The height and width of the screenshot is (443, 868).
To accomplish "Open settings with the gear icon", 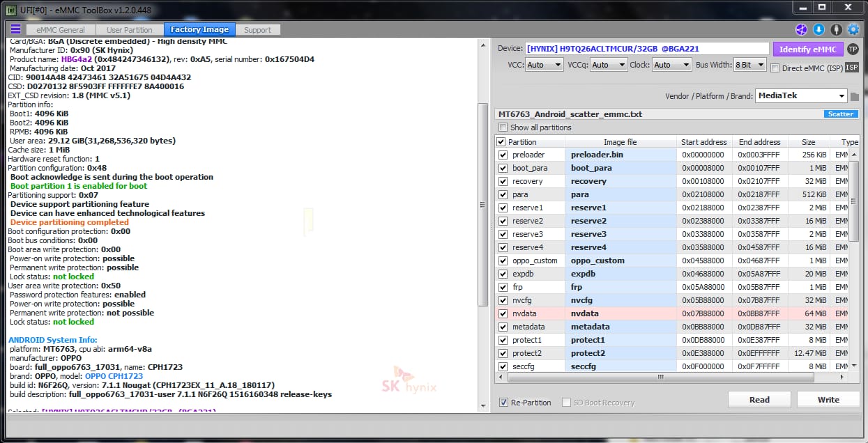I will (x=853, y=29).
